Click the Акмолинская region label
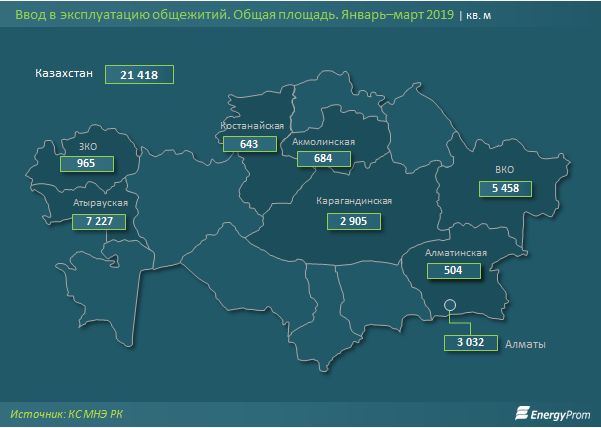Screen dimensions: 601x428 [325, 143]
